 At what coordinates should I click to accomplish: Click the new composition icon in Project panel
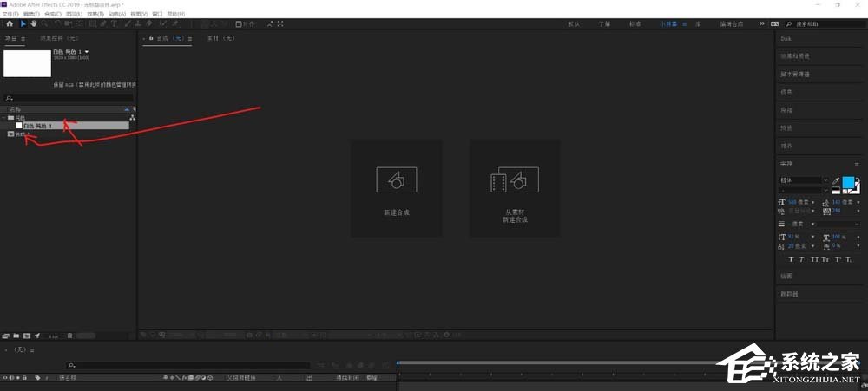pyautogui.click(x=27, y=336)
